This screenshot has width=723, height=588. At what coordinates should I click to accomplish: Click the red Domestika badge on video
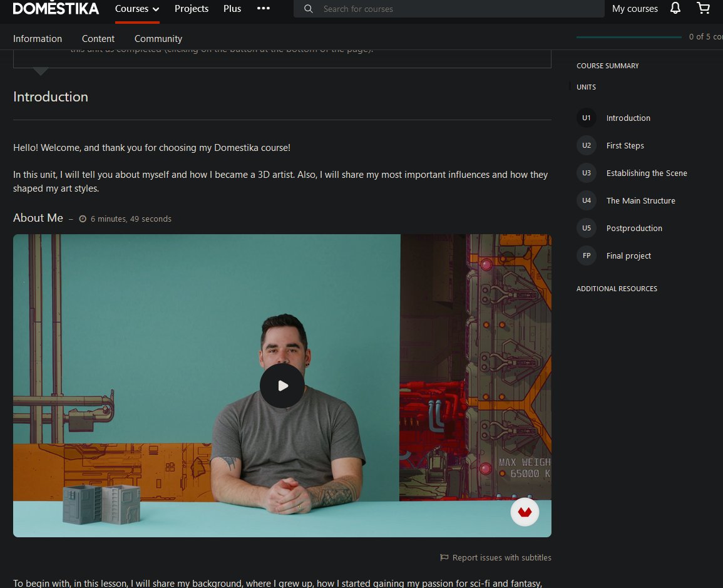pyautogui.click(x=525, y=512)
